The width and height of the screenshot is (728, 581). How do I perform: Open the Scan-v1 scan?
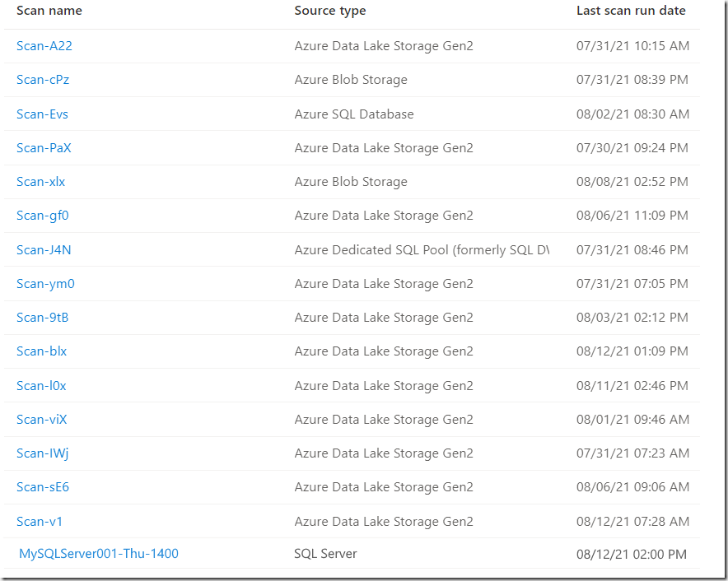pos(40,522)
